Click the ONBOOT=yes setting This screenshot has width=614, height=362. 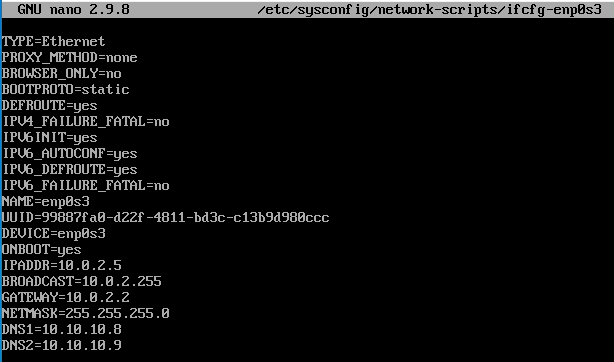42,250
